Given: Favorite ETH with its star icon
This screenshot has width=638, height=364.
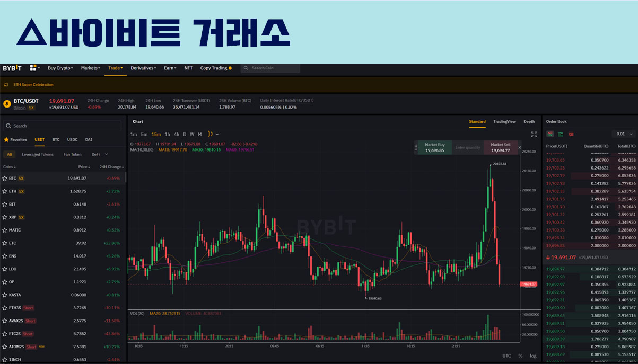Looking at the screenshot, I should pyautogui.click(x=5, y=191).
